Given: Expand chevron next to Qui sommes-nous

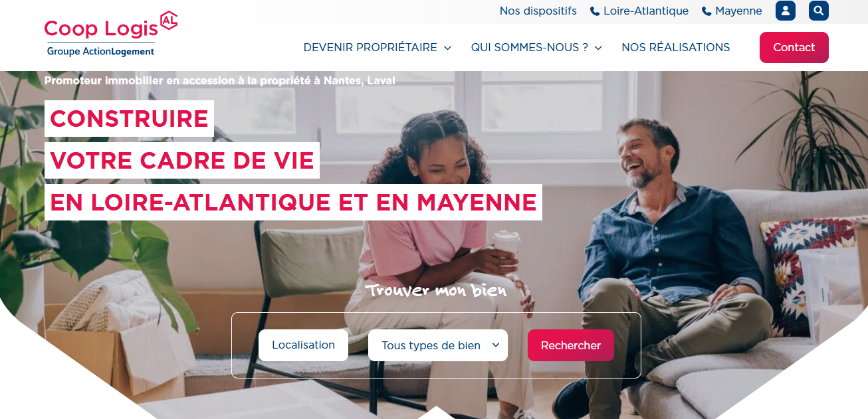Looking at the screenshot, I should pyautogui.click(x=598, y=48).
